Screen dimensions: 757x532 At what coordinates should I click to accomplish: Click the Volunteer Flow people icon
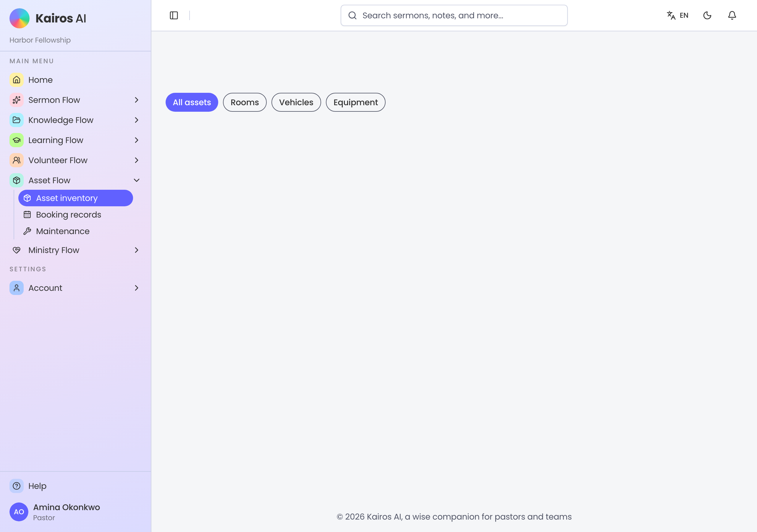click(x=17, y=160)
